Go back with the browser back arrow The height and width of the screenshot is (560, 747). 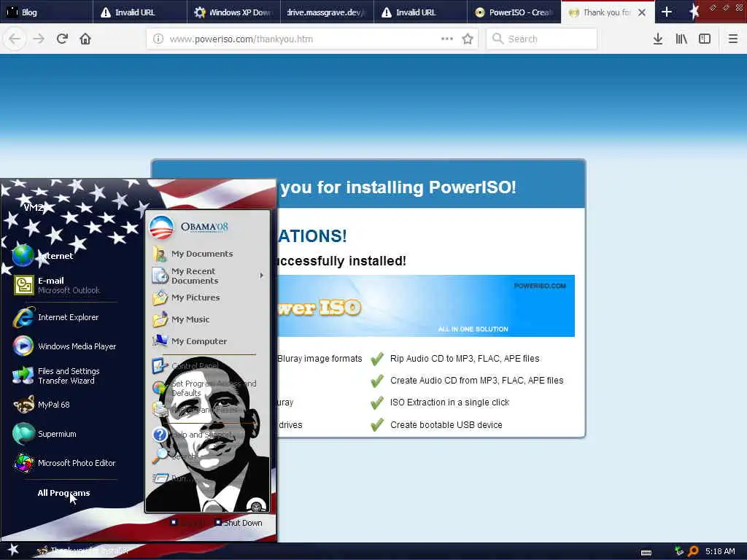15,39
